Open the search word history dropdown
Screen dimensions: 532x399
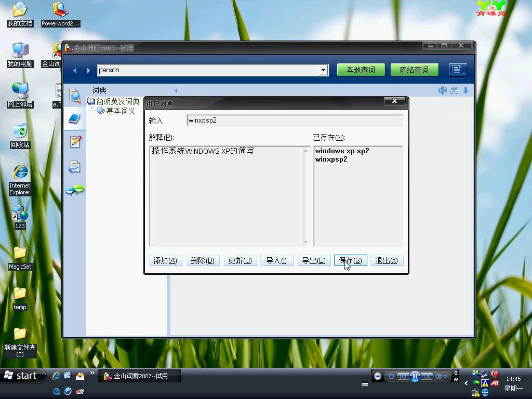coord(323,70)
